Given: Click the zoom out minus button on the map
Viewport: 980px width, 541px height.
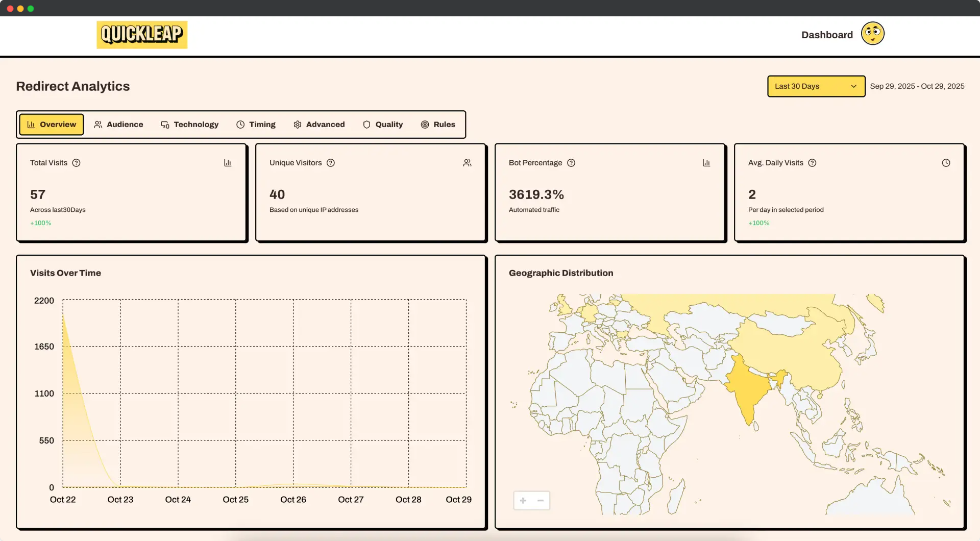Looking at the screenshot, I should (x=541, y=500).
